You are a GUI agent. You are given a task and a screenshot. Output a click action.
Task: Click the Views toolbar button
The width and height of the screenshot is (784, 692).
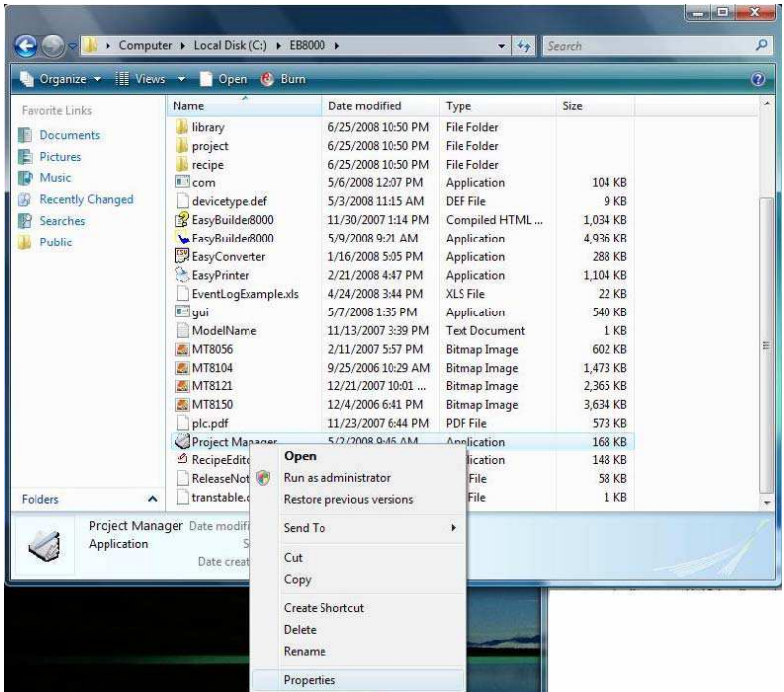[140, 79]
